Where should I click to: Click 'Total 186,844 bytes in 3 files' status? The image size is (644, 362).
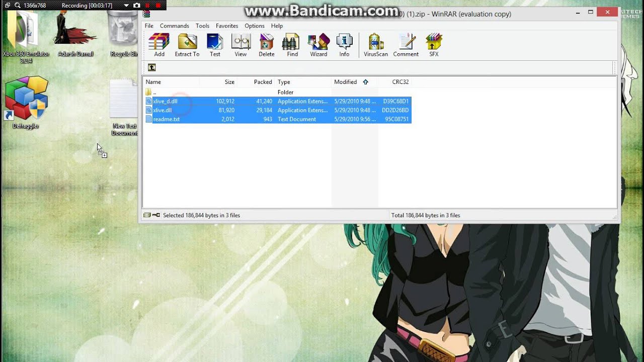[426, 215]
